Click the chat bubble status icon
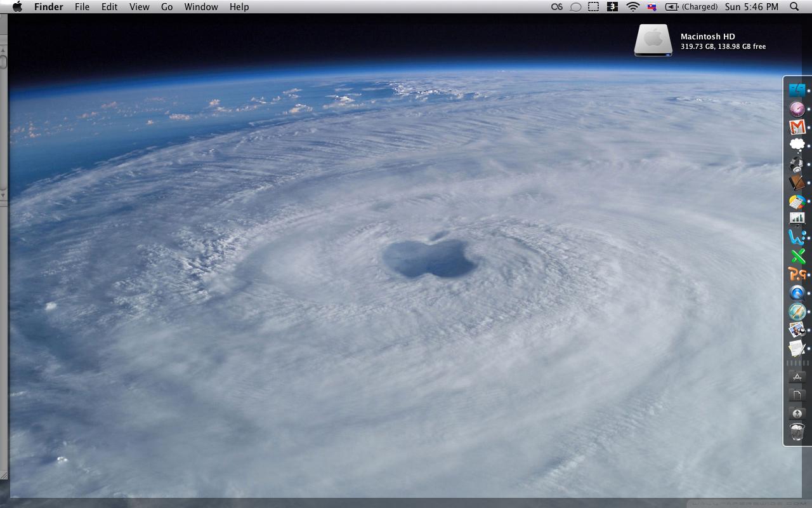This screenshot has height=508, width=812. click(575, 7)
